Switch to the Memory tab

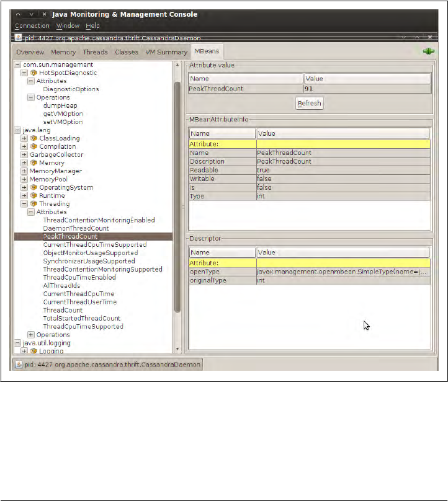(63, 52)
